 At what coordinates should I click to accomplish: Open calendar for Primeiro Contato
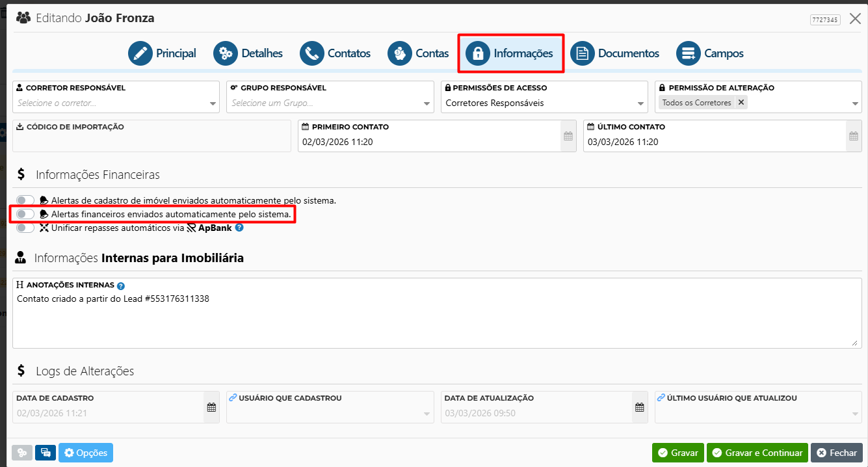[568, 136]
